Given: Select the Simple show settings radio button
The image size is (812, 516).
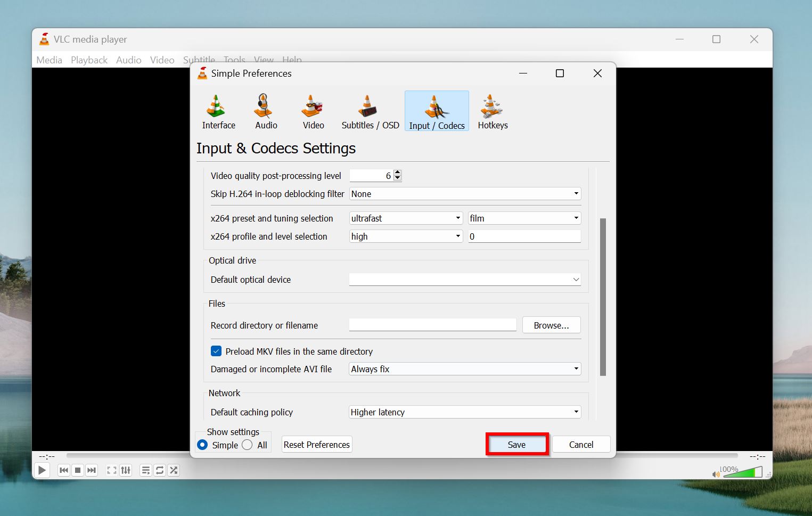Looking at the screenshot, I should pyautogui.click(x=202, y=445).
